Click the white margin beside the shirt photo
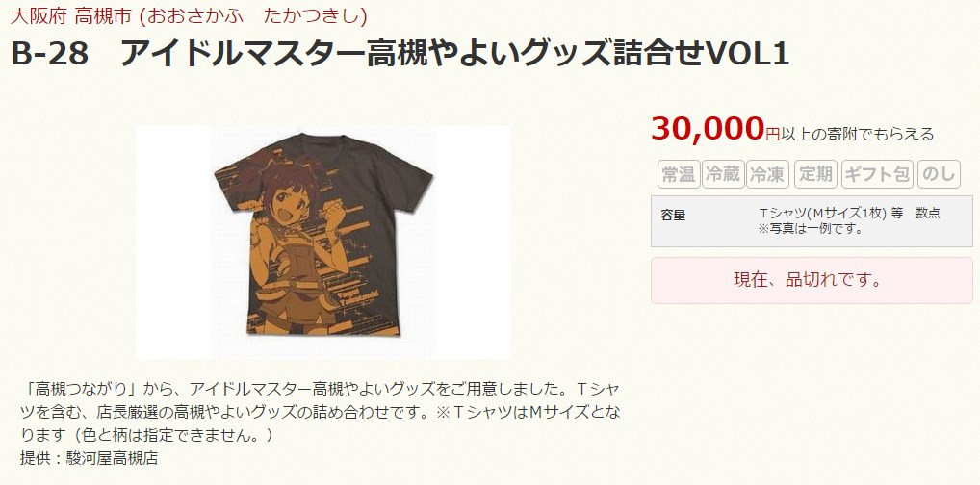This screenshot has width=980, height=485. [x=172, y=242]
